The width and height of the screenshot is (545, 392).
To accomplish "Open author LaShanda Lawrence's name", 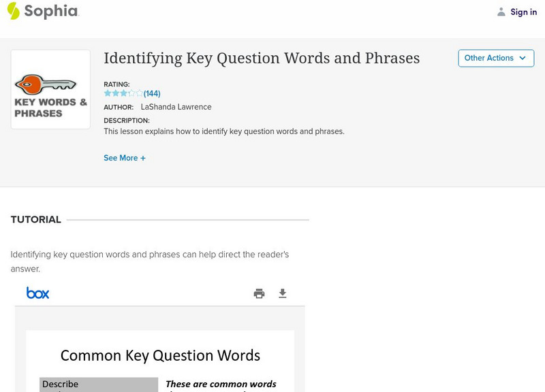I will point(176,107).
